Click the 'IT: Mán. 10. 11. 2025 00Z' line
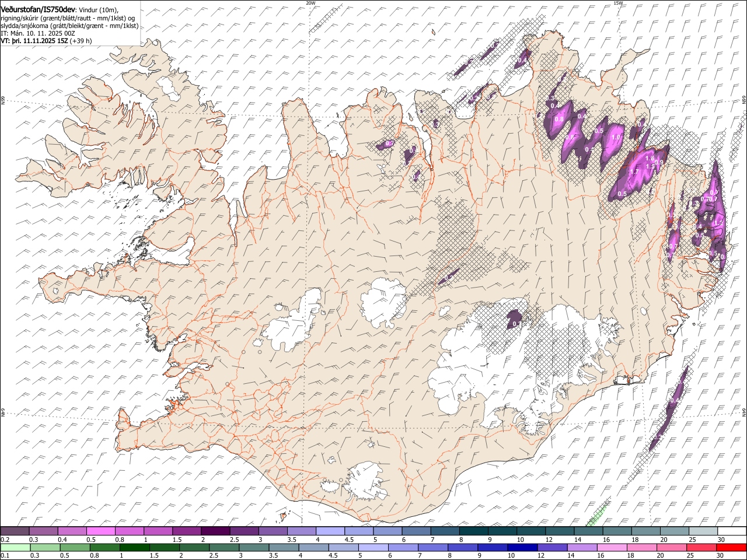747x560 pixels. [38, 33]
